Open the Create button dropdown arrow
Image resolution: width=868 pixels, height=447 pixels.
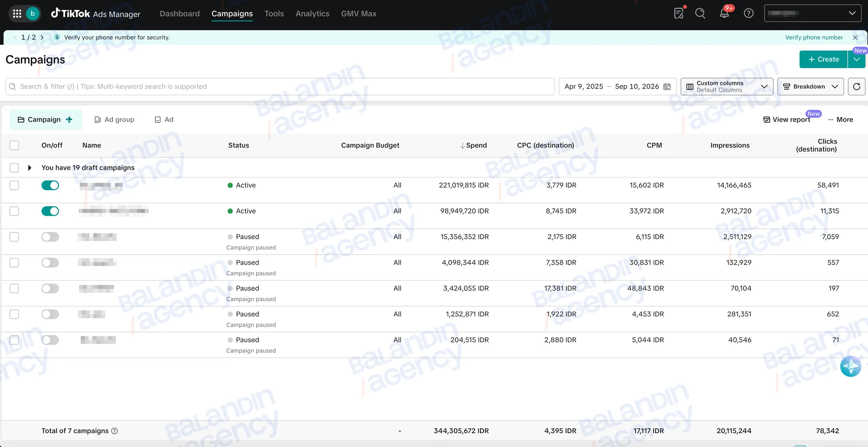point(857,59)
